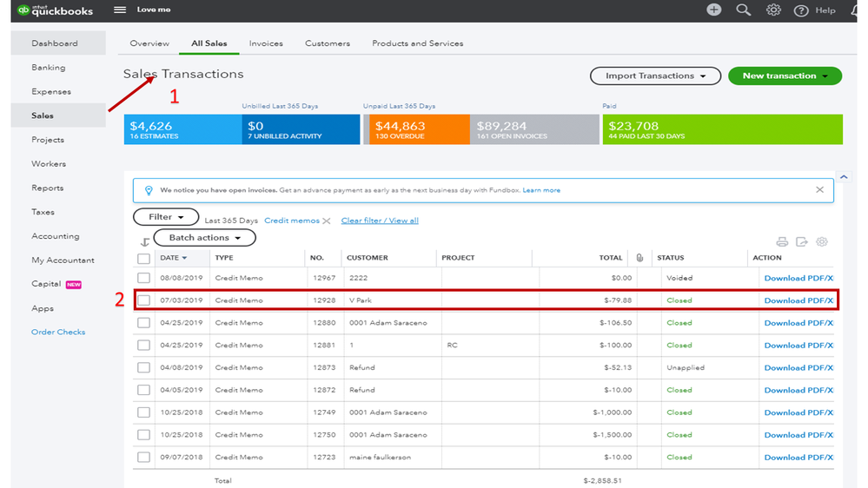Viewport: 868px width, 488px height.
Task: Toggle the hamburger navigation menu icon
Action: pos(120,10)
